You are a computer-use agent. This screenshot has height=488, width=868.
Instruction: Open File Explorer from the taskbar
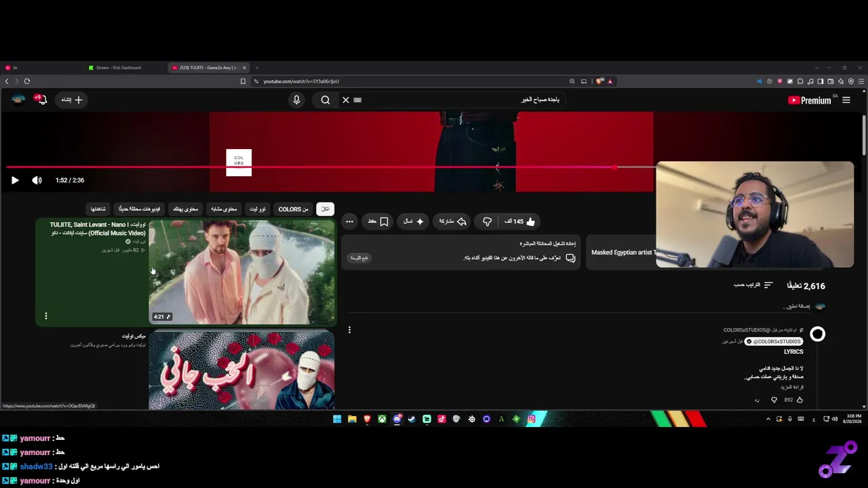coord(352,419)
